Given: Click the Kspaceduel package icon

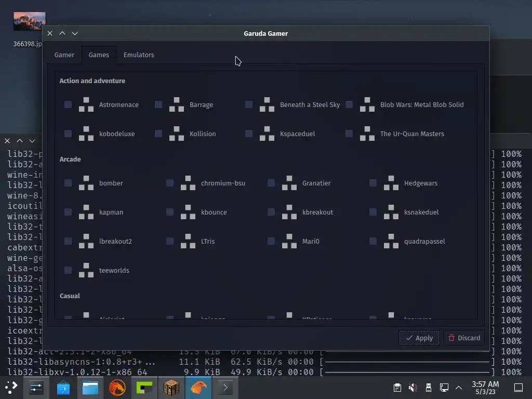Looking at the screenshot, I should coord(267,134).
